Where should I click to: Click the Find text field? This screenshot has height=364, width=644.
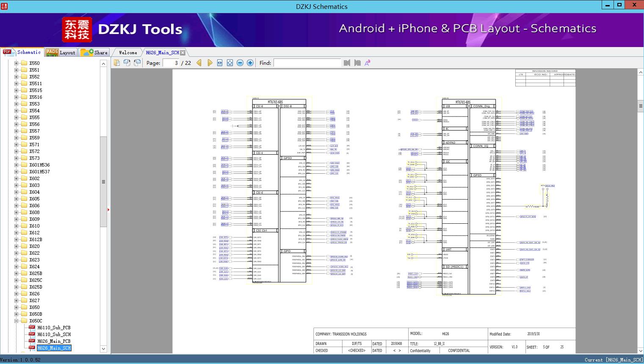(x=307, y=63)
